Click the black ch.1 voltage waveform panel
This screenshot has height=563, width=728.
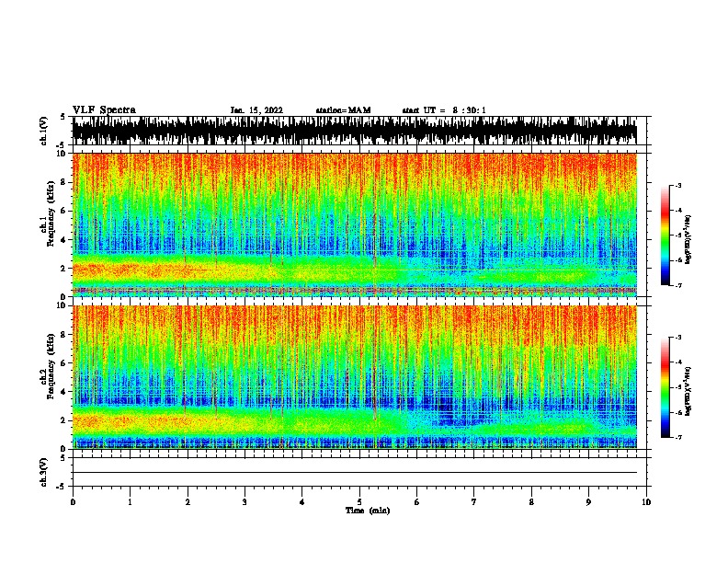[x=355, y=131]
